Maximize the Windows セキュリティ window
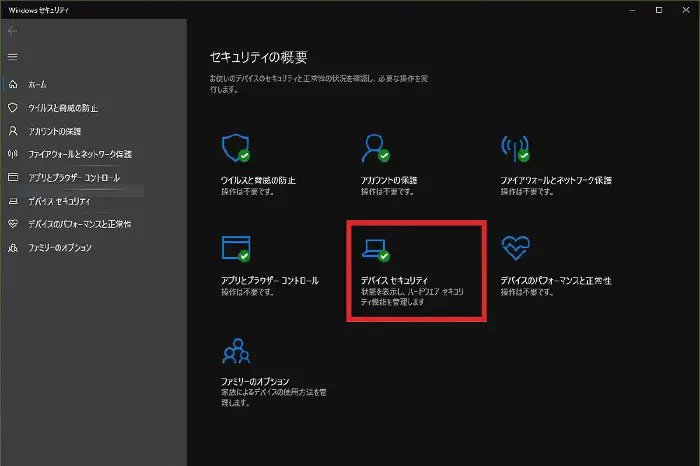700x466 pixels. point(658,9)
